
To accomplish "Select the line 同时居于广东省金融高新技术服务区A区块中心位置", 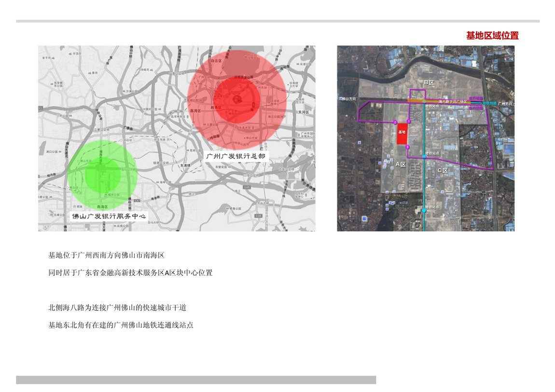I will click(x=130, y=272).
